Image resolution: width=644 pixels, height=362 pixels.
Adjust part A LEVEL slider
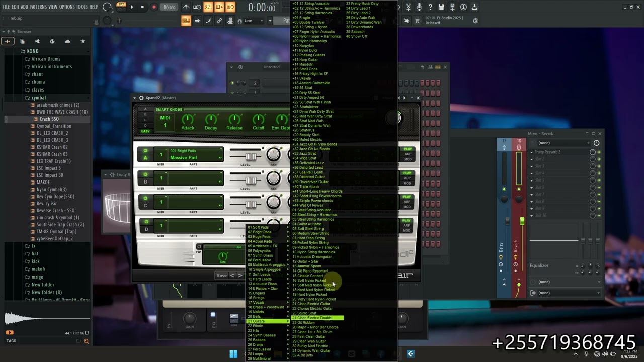point(250,156)
